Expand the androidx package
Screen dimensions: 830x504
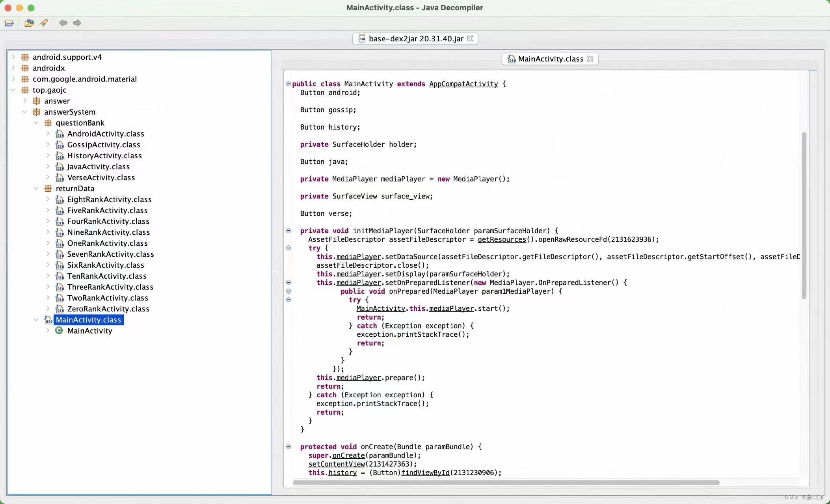(x=13, y=68)
